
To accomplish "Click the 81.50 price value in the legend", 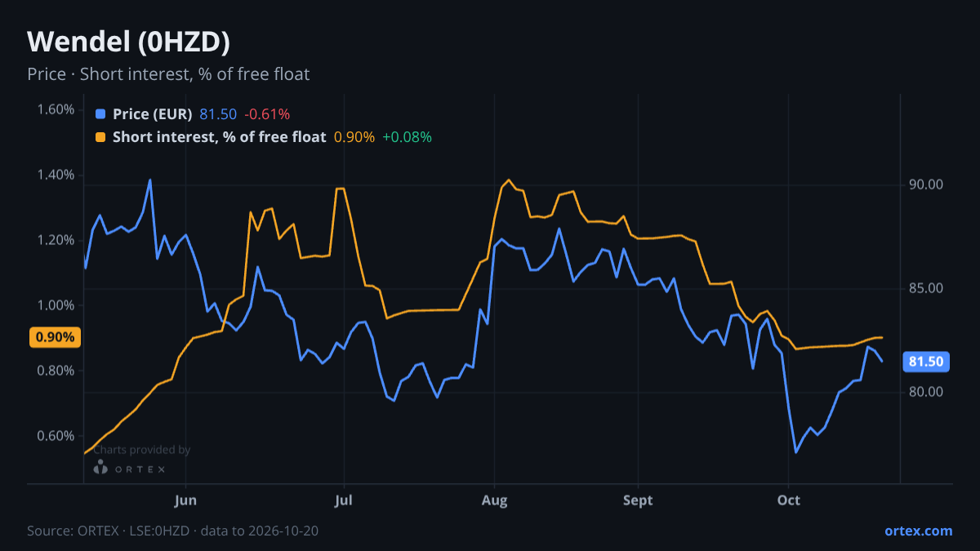I will pos(218,114).
